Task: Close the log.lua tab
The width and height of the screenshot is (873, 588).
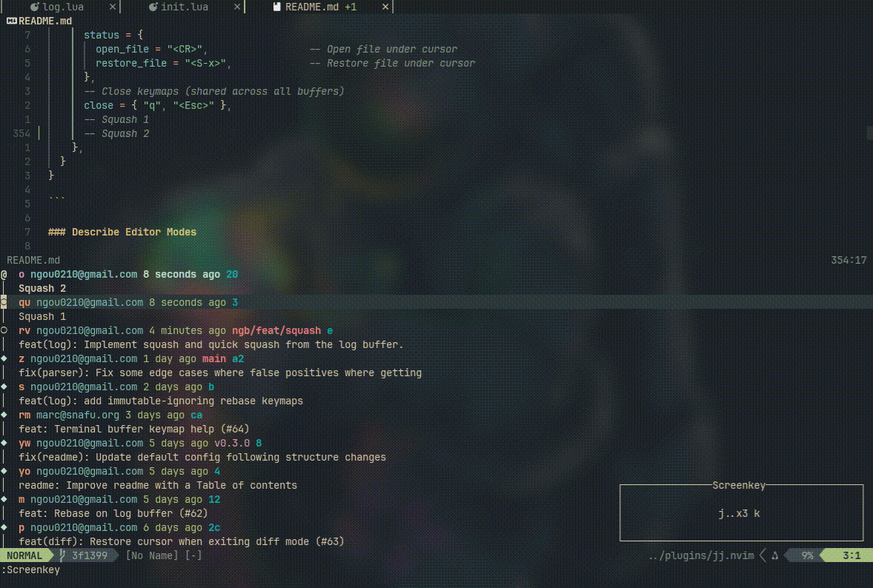Action: pos(113,7)
